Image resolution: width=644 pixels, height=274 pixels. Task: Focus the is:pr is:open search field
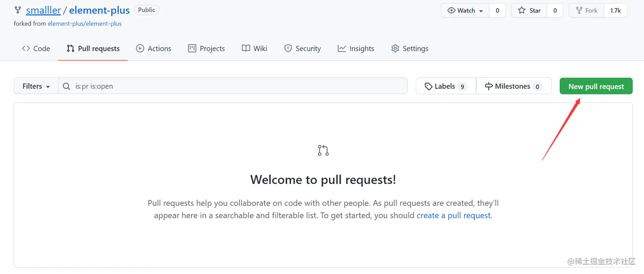pyautogui.click(x=233, y=86)
